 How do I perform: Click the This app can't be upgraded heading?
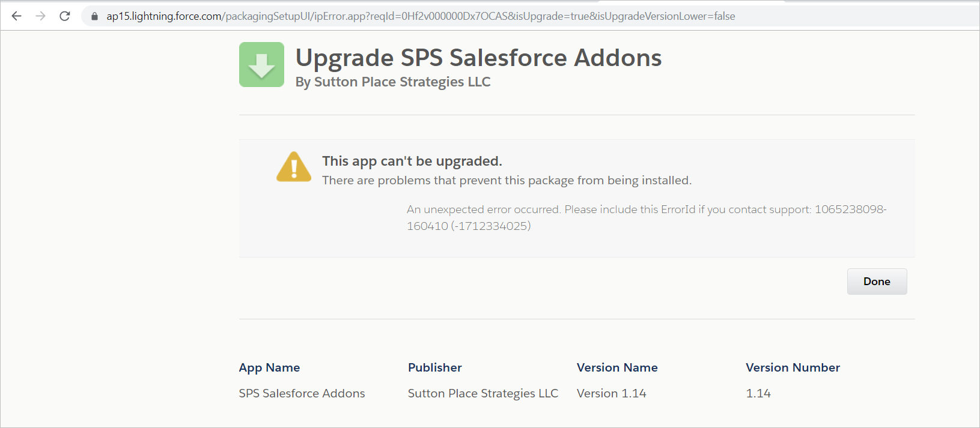412,161
